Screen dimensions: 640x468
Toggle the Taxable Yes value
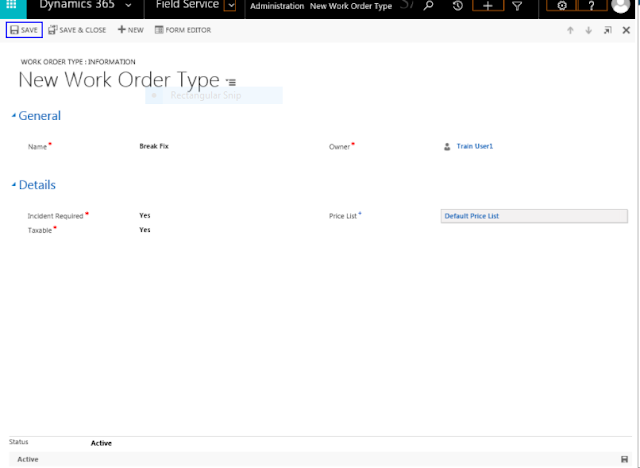click(x=145, y=230)
